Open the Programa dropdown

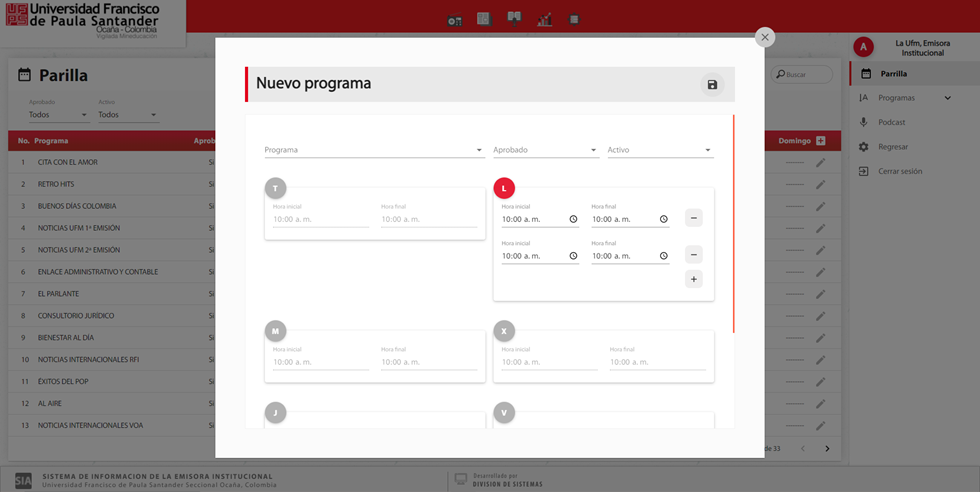(x=373, y=150)
